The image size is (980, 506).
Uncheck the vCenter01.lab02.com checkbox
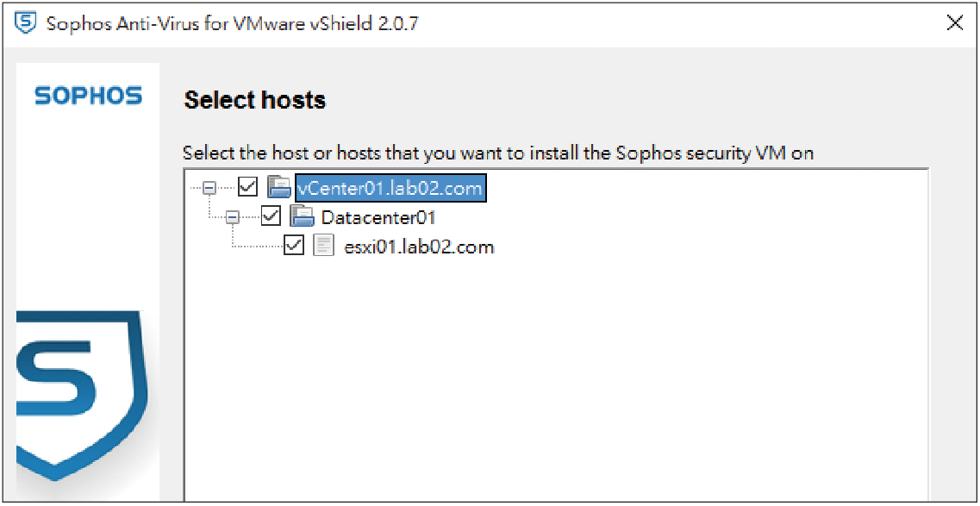pyautogui.click(x=248, y=186)
